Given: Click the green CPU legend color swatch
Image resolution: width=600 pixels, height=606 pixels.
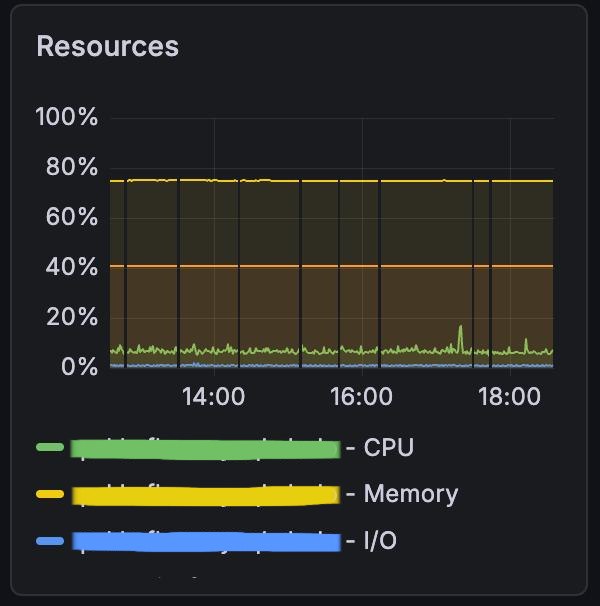Looking at the screenshot, I should coord(50,447).
